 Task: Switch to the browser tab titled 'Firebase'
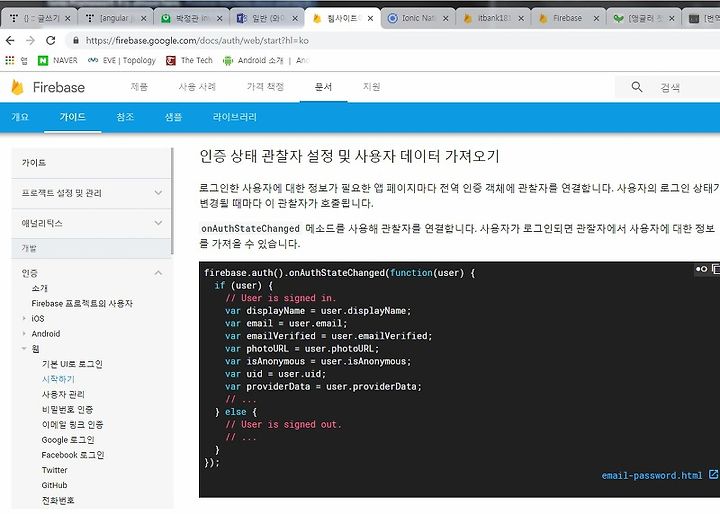coord(568,18)
